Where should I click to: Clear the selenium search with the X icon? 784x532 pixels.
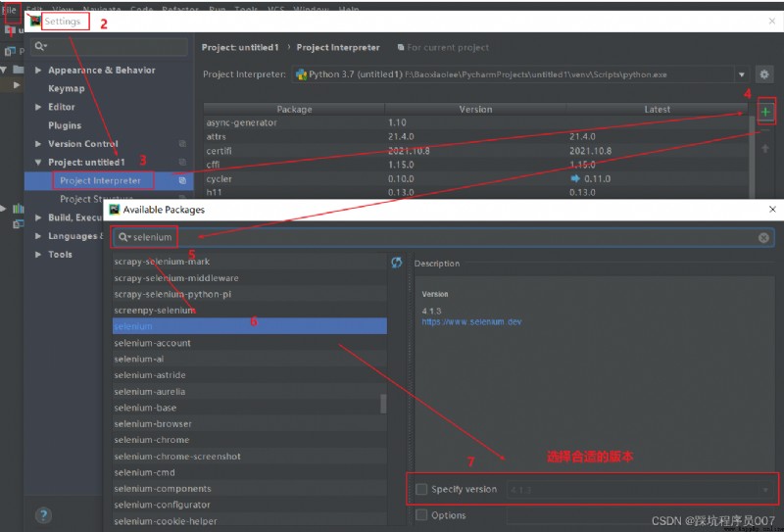pos(763,237)
